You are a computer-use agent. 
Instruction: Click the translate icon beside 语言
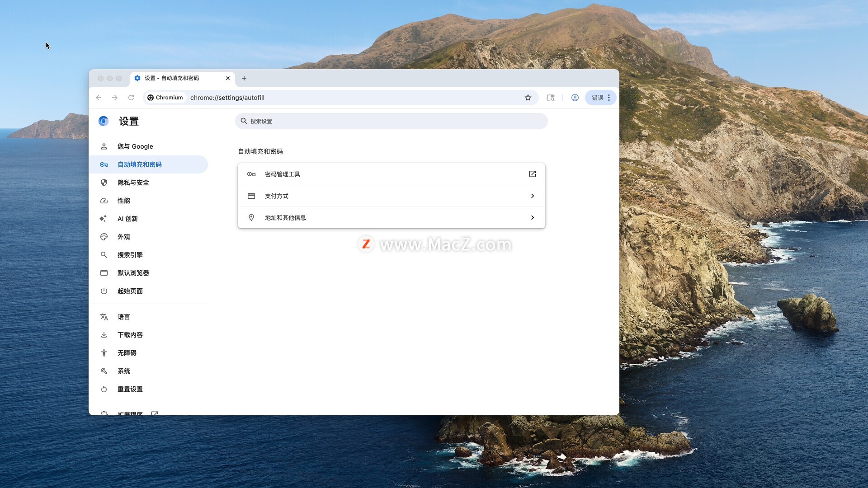point(104,317)
